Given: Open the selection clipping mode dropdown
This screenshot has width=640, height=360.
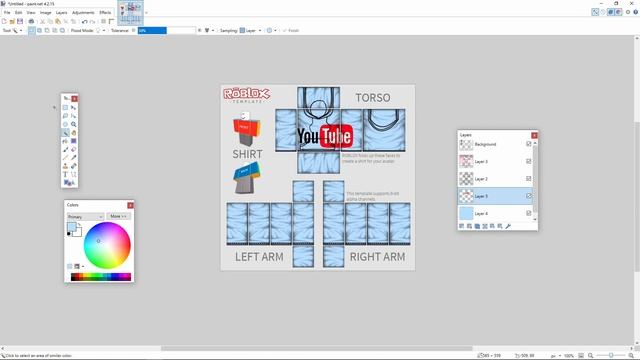Looking at the screenshot, I should click(271, 30).
